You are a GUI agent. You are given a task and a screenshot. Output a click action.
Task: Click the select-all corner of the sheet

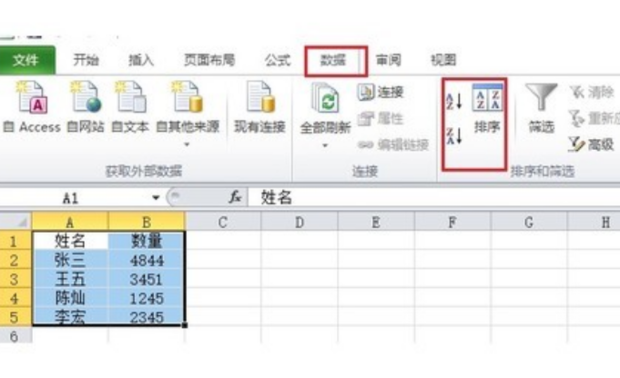[16, 221]
